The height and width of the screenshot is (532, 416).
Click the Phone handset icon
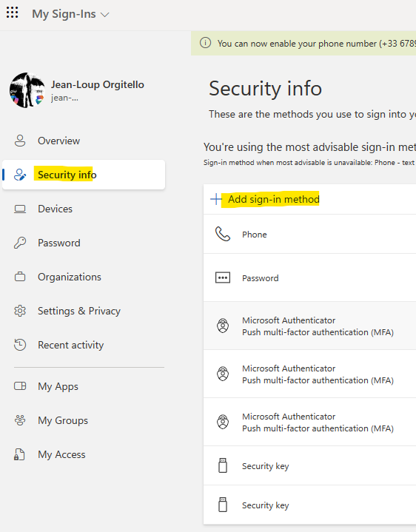(223, 234)
